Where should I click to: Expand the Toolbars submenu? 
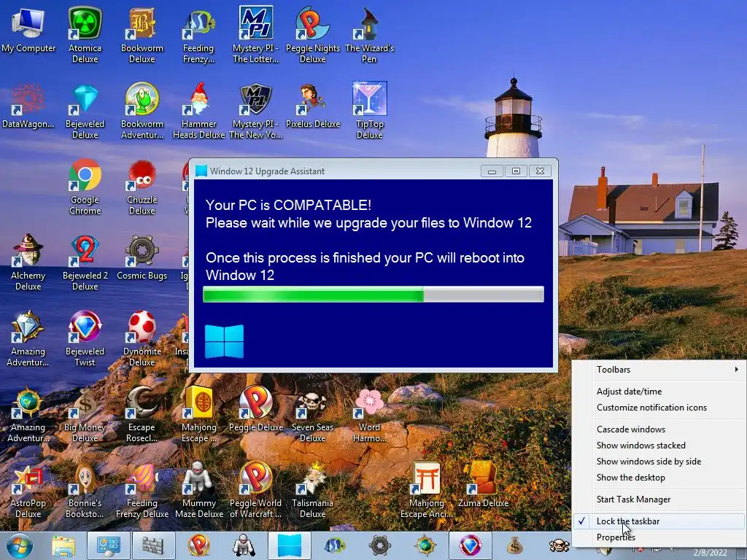click(x=659, y=370)
